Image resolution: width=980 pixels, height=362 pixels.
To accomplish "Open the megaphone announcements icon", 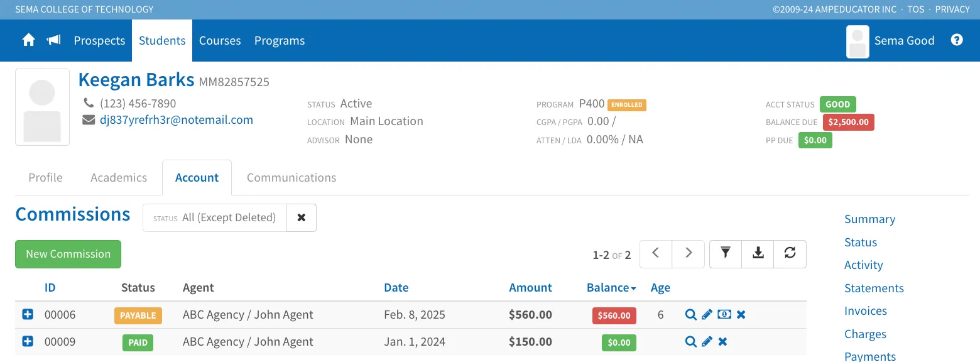I will (54, 40).
